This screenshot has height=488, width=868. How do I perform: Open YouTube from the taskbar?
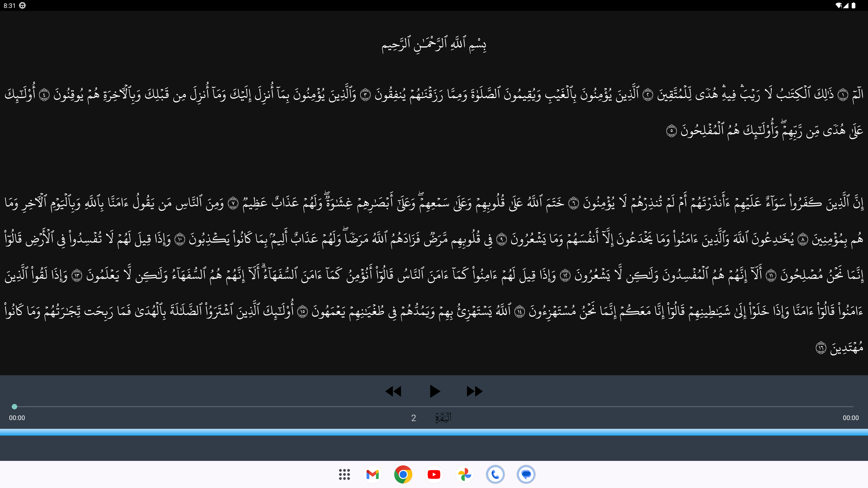coord(434,474)
